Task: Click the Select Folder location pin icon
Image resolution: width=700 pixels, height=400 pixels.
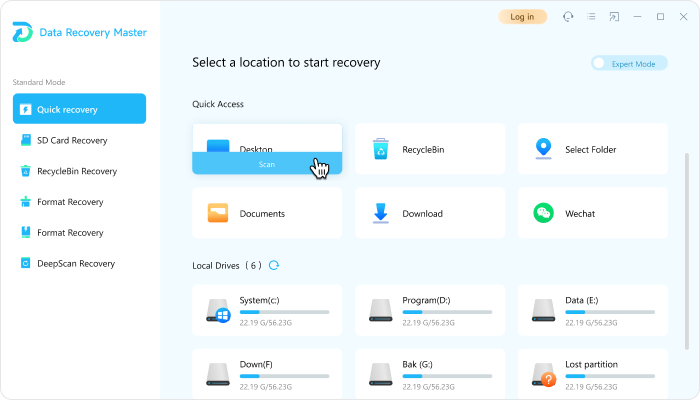Action: pyautogui.click(x=543, y=149)
